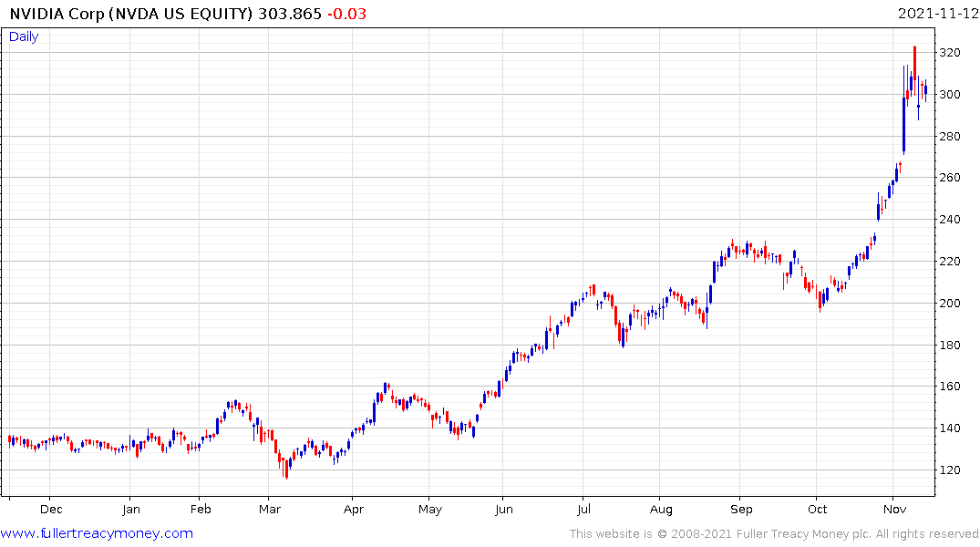This screenshot has width=980, height=547.
Task: Click the Fuller Treacy Money copyright notice
Action: (x=774, y=534)
